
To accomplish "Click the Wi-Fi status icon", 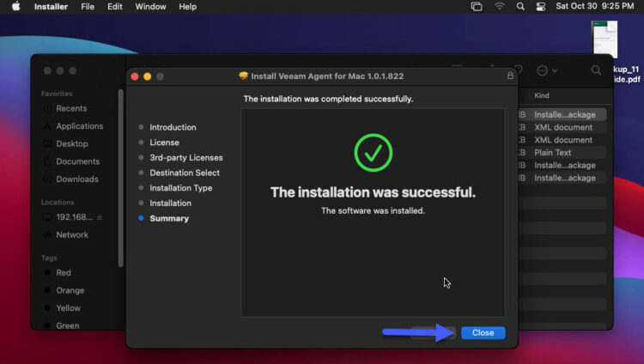I will click(x=499, y=7).
